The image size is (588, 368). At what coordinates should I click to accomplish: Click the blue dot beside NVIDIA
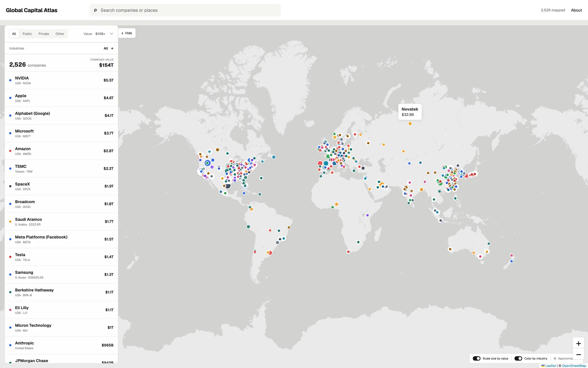point(10,80)
